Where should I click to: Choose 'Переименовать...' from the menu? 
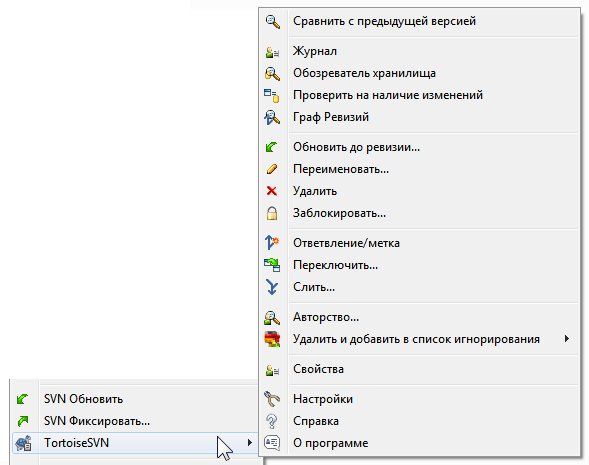(419, 169)
